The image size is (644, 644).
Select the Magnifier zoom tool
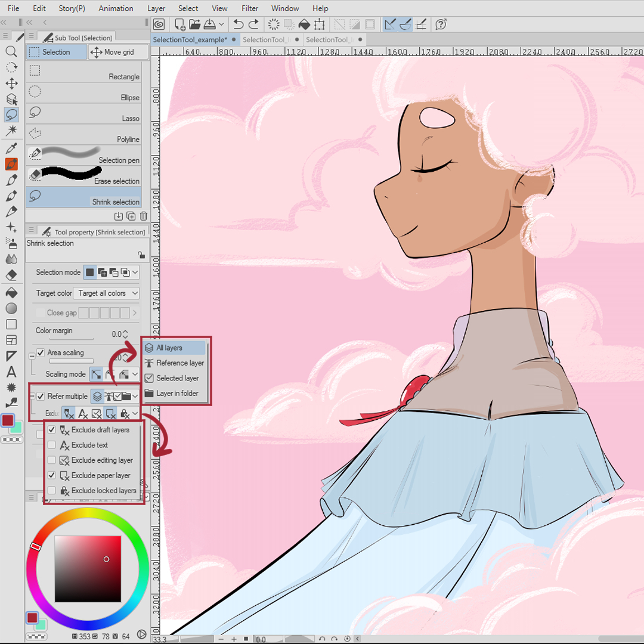tap(11, 51)
